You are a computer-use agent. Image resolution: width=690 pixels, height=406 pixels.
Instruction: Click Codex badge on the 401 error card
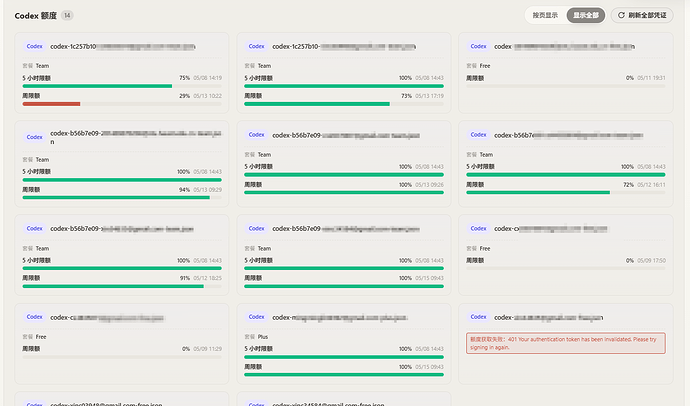coord(478,317)
